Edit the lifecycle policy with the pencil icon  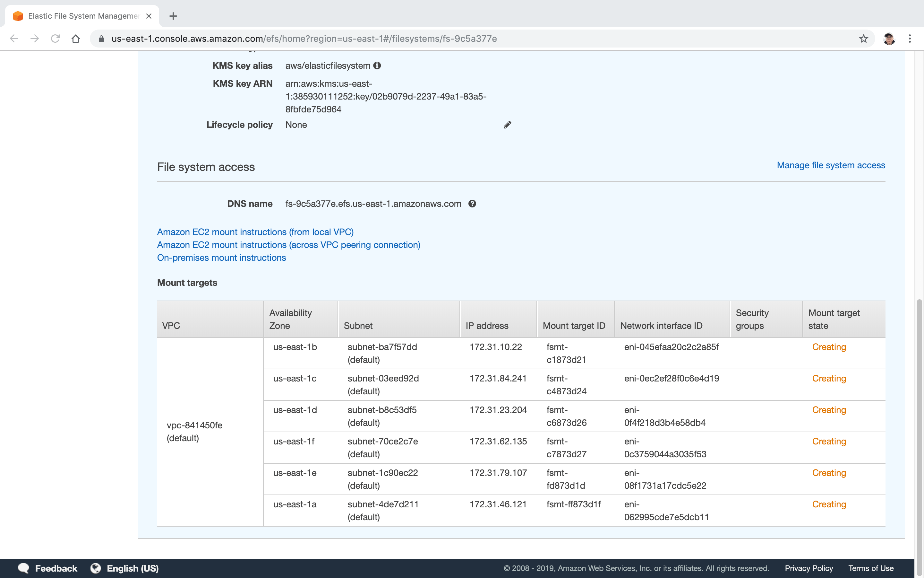click(x=507, y=125)
